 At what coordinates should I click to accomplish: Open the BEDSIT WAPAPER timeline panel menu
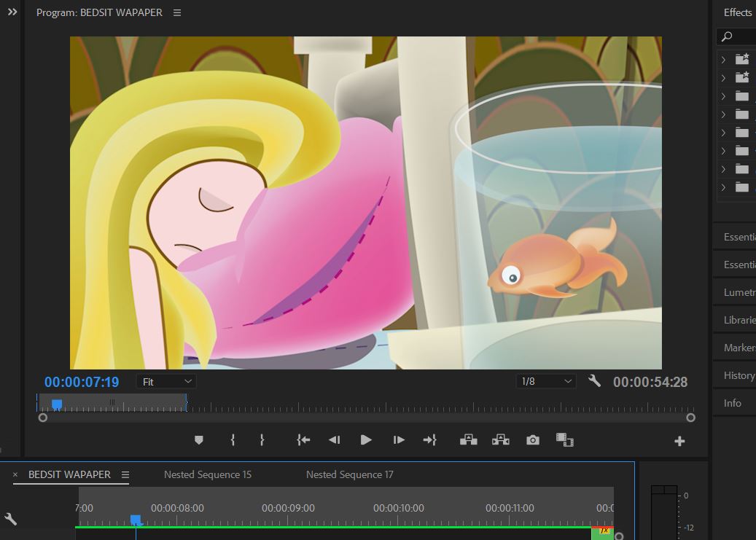(125, 475)
